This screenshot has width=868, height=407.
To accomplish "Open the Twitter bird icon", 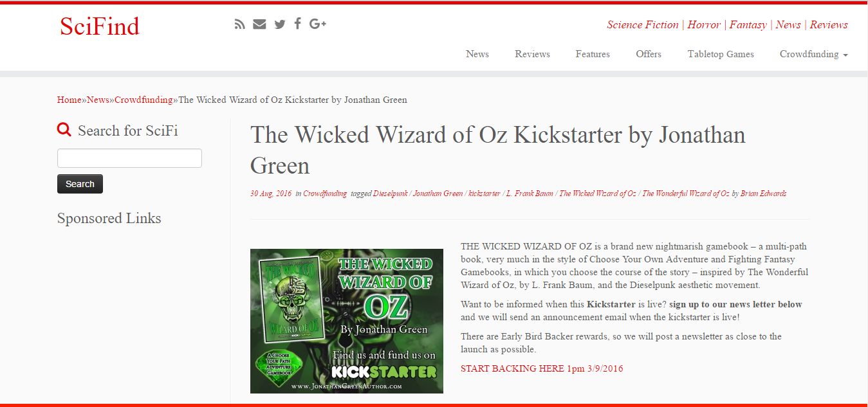I will [x=279, y=24].
